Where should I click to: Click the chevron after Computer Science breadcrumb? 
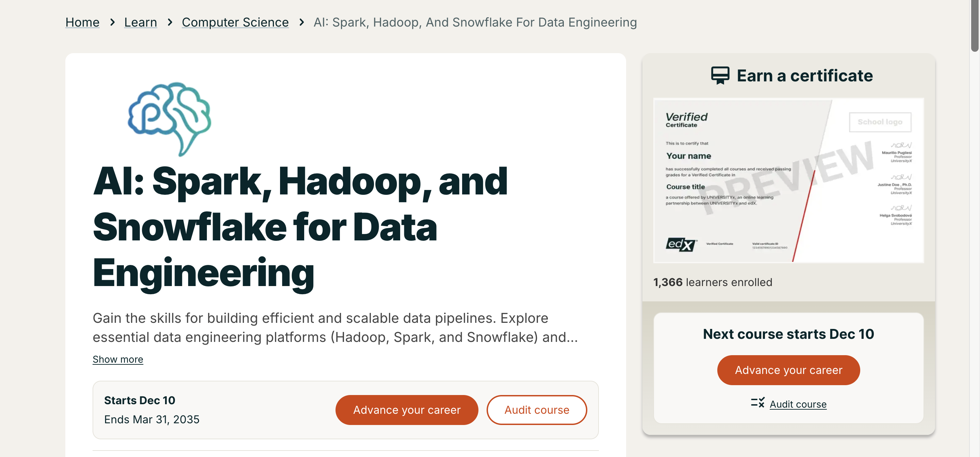pyautogui.click(x=302, y=22)
